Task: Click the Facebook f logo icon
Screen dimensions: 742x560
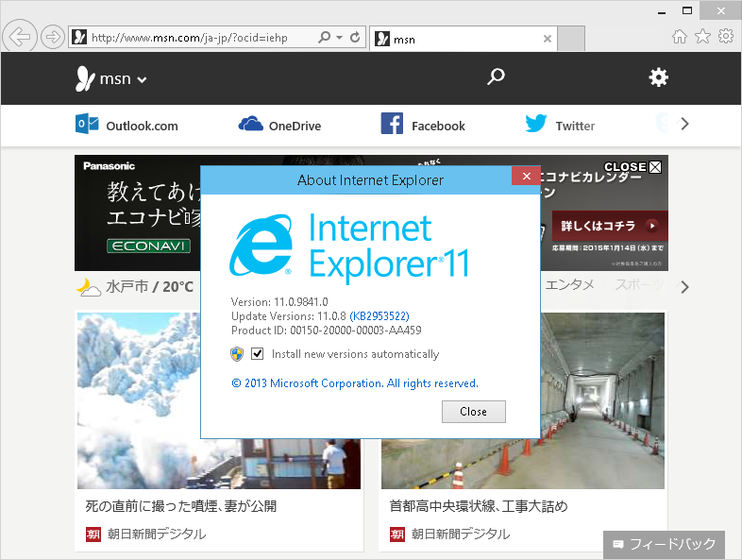Action: coord(392,124)
